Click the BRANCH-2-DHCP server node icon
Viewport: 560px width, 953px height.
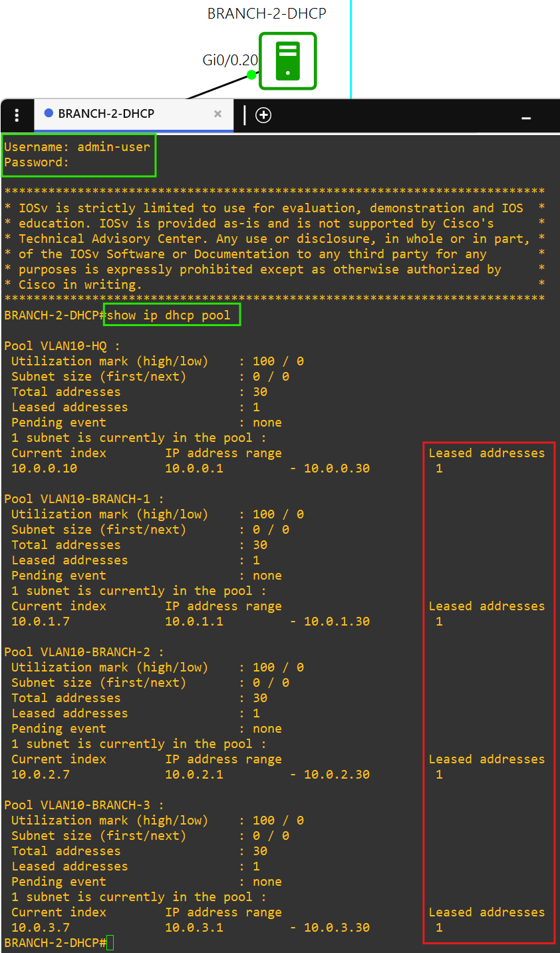287,61
